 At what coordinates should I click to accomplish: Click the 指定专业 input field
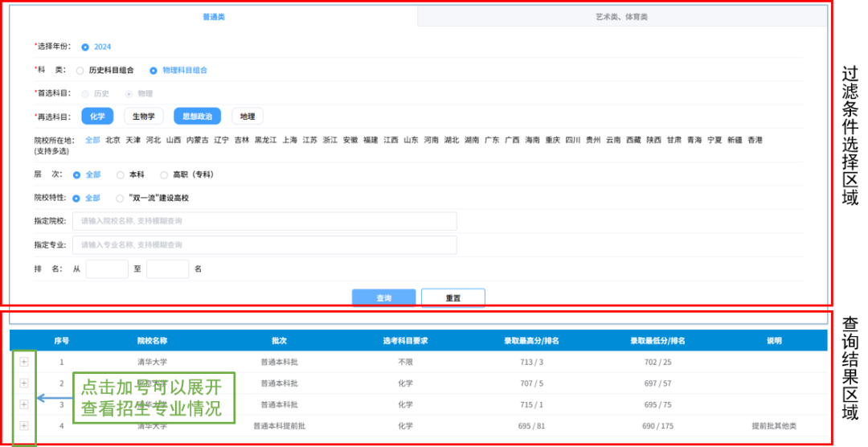point(264,245)
